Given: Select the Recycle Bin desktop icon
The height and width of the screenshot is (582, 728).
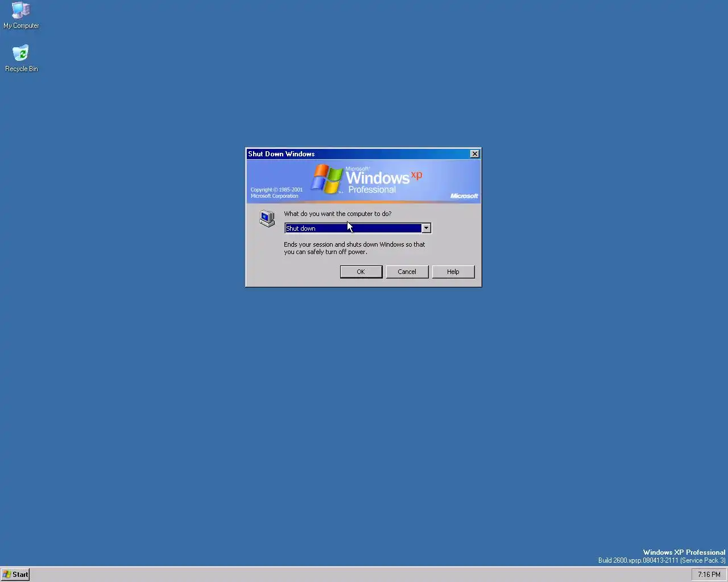Looking at the screenshot, I should [21, 59].
